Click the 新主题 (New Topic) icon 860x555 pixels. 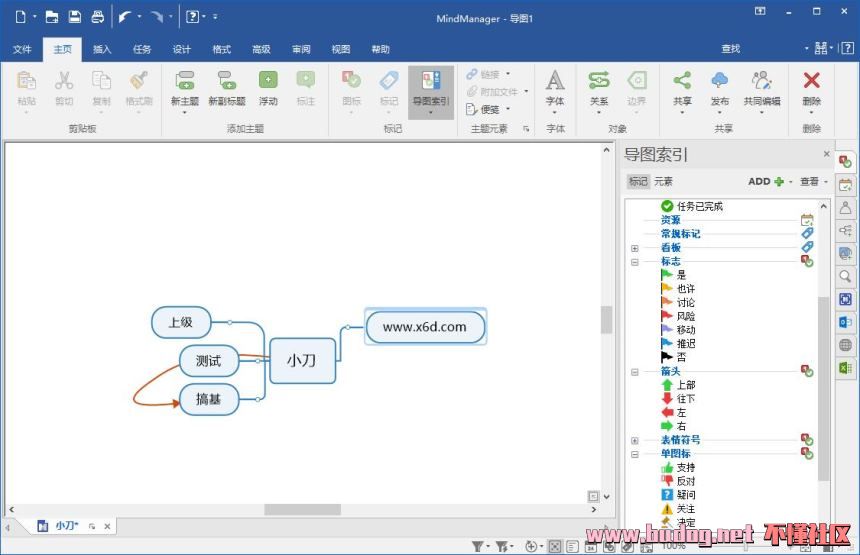click(184, 82)
